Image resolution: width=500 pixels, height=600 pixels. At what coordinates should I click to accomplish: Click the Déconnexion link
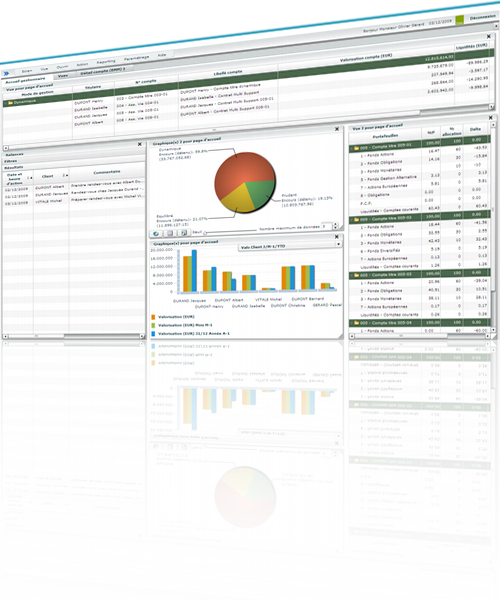[x=482, y=17]
